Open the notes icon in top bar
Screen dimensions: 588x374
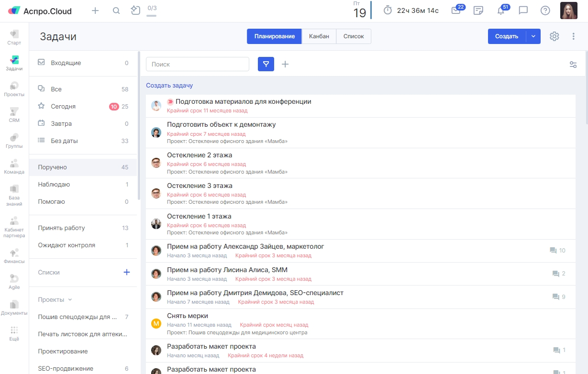click(x=478, y=11)
